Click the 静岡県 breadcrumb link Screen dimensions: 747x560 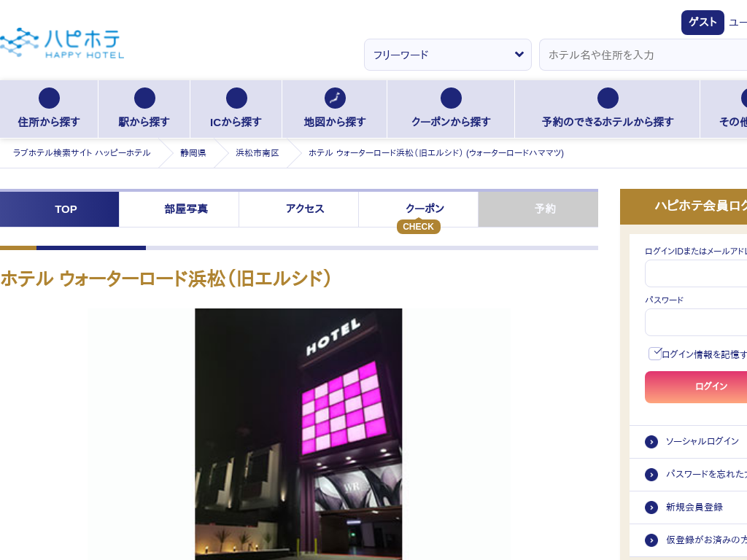(x=193, y=153)
